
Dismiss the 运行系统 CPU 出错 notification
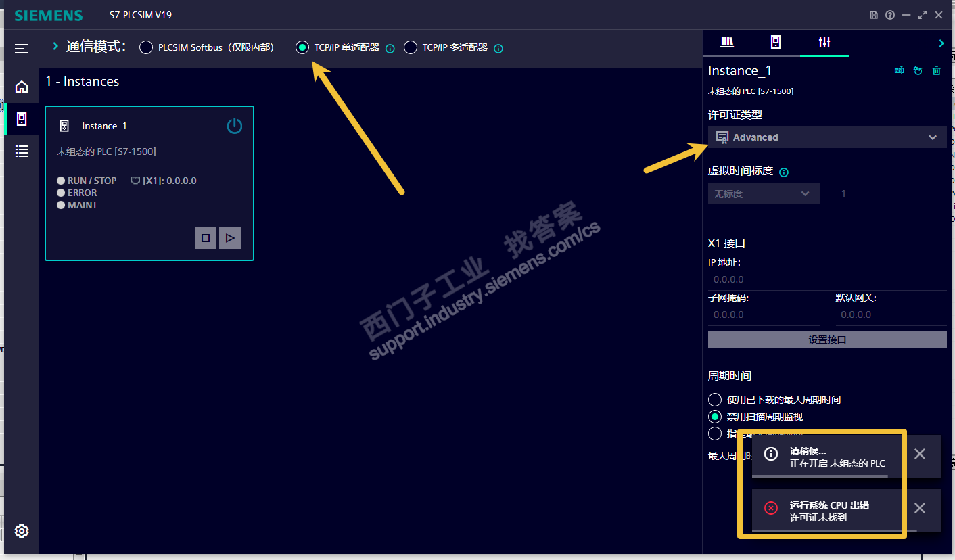[920, 508]
